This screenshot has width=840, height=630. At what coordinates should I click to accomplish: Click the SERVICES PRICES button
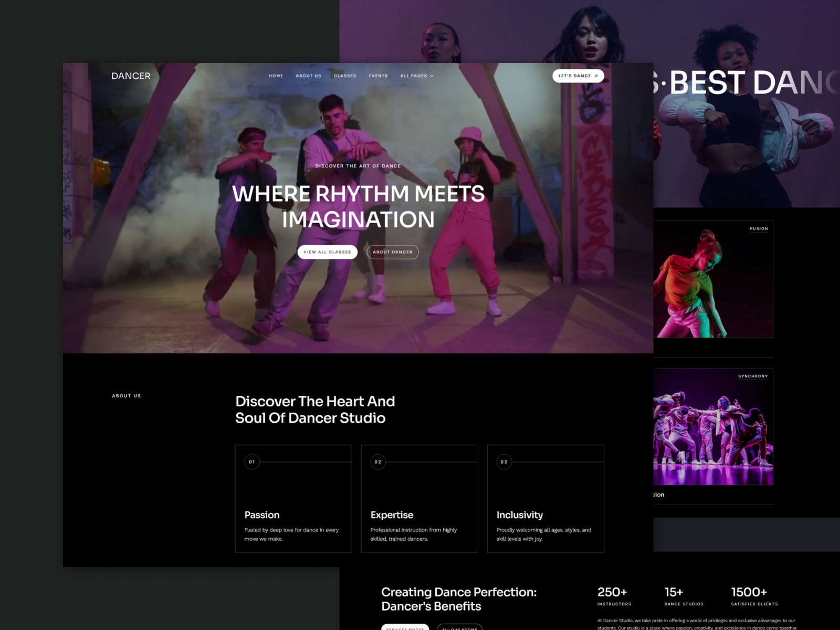[x=404, y=628]
